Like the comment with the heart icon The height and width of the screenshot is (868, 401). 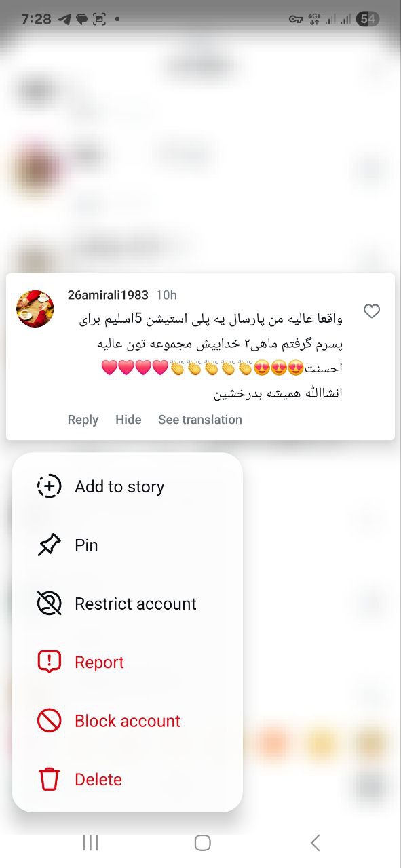pos(372,311)
